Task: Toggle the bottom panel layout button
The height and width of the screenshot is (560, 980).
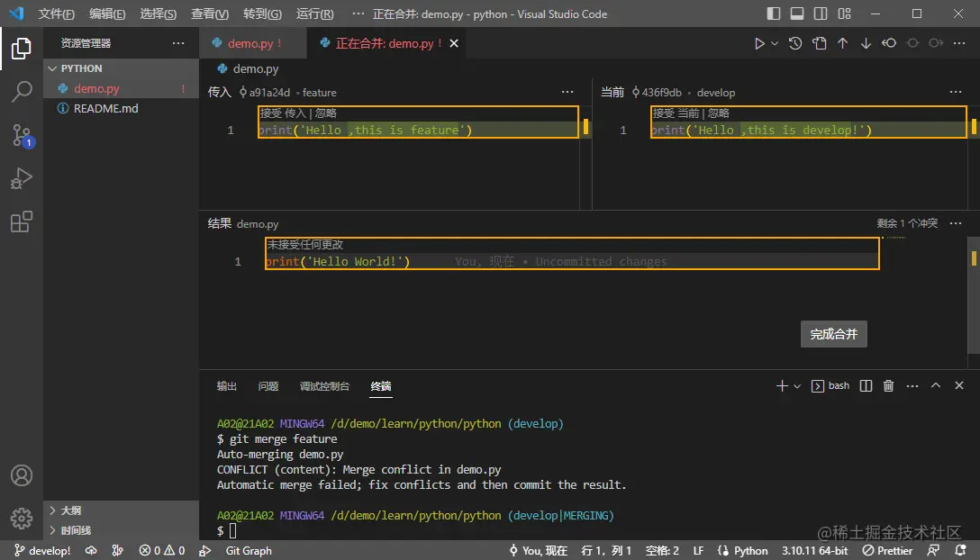Action: tap(797, 14)
